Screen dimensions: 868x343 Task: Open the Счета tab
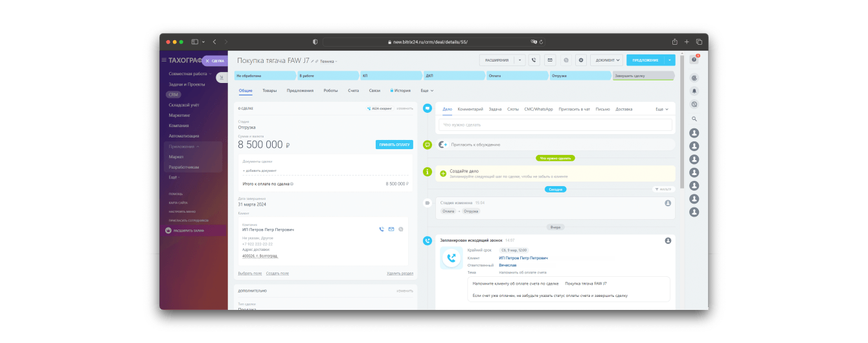[353, 91]
